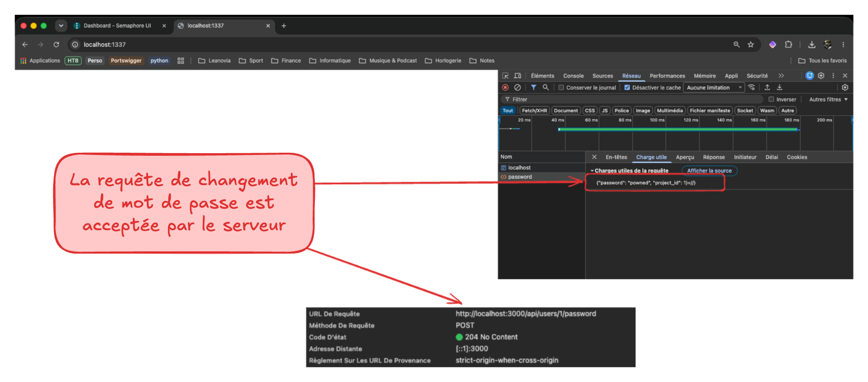Image resolution: width=868 pixels, height=382 pixels.
Task: Open the DevTools settings gear
Action: (821, 76)
